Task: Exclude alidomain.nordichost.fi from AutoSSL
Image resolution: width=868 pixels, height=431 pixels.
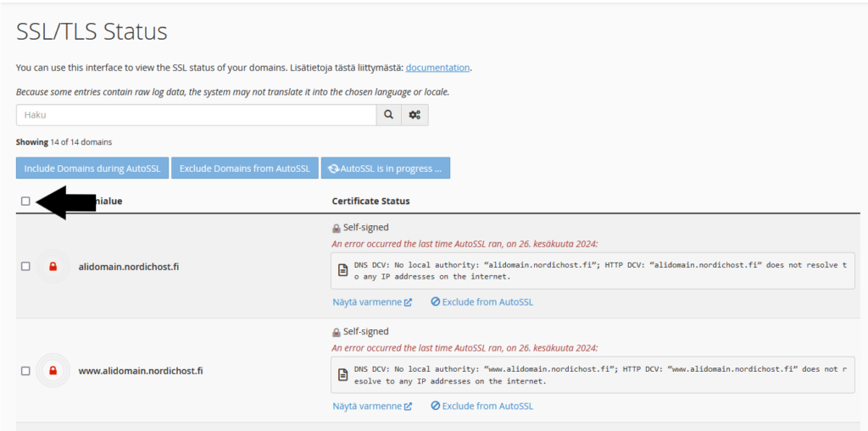Action: (481, 301)
